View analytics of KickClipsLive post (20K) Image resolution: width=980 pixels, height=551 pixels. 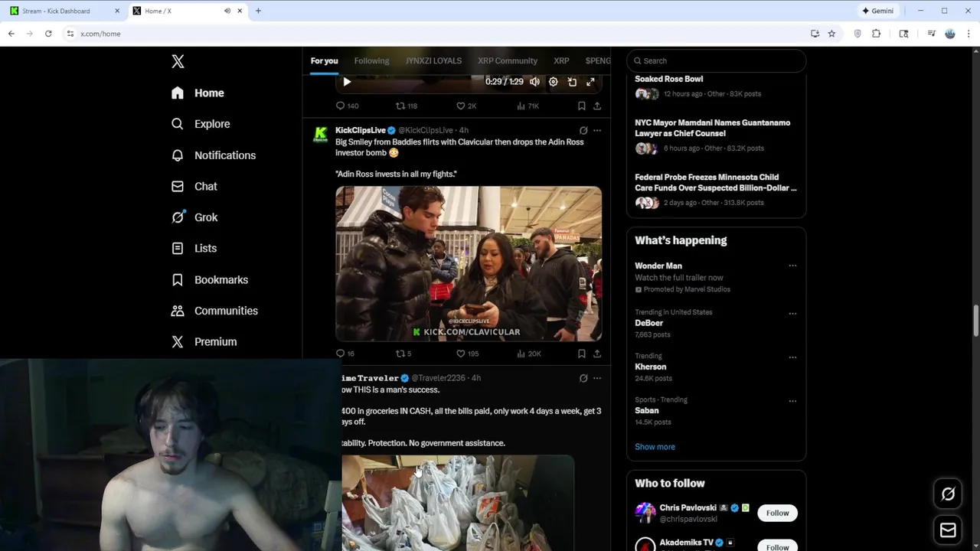pos(529,354)
